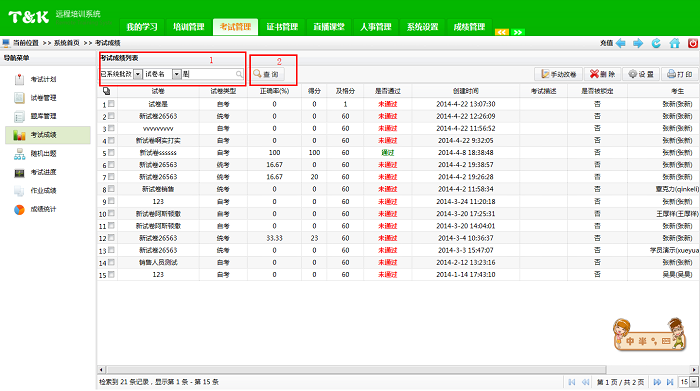This screenshot has height=391, width=700.
Task: Open the 直播课堂 tab
Action: 329,27
